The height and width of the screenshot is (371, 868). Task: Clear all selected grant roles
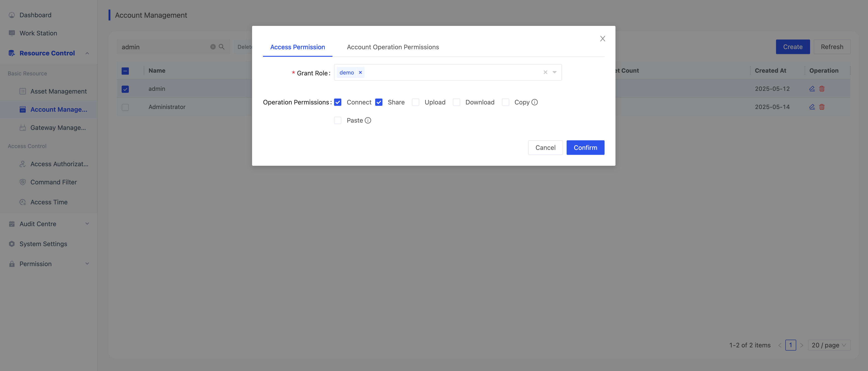(x=545, y=72)
